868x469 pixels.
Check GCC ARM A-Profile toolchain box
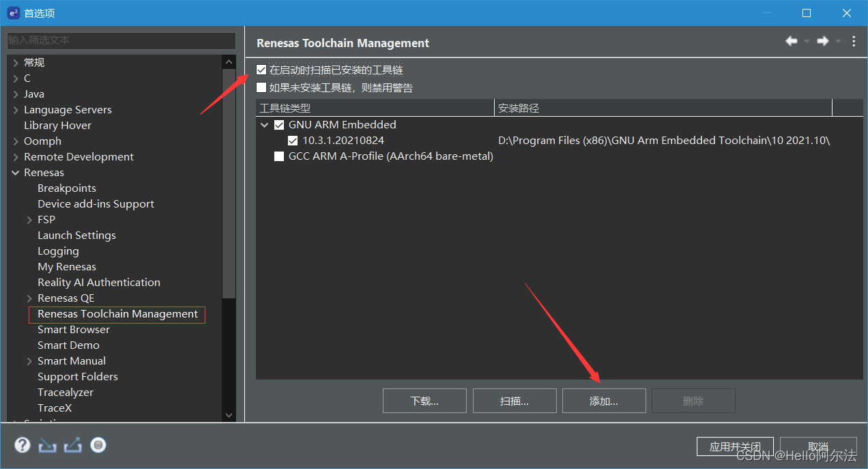pos(279,156)
